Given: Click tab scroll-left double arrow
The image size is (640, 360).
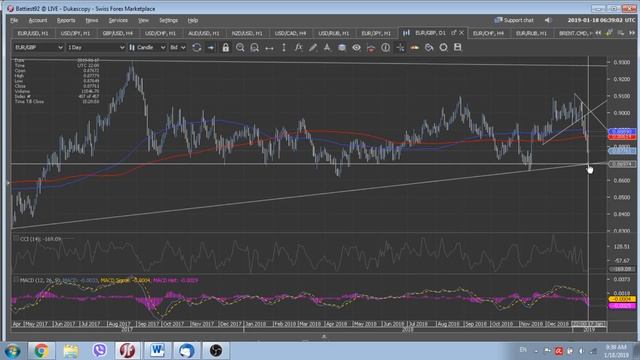Looking at the screenshot, I should 598,33.
